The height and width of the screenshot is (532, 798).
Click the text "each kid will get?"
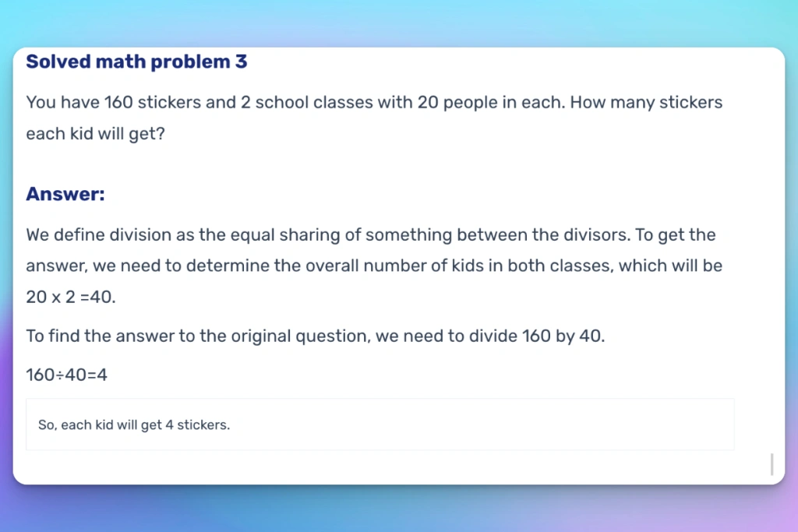[x=95, y=133]
